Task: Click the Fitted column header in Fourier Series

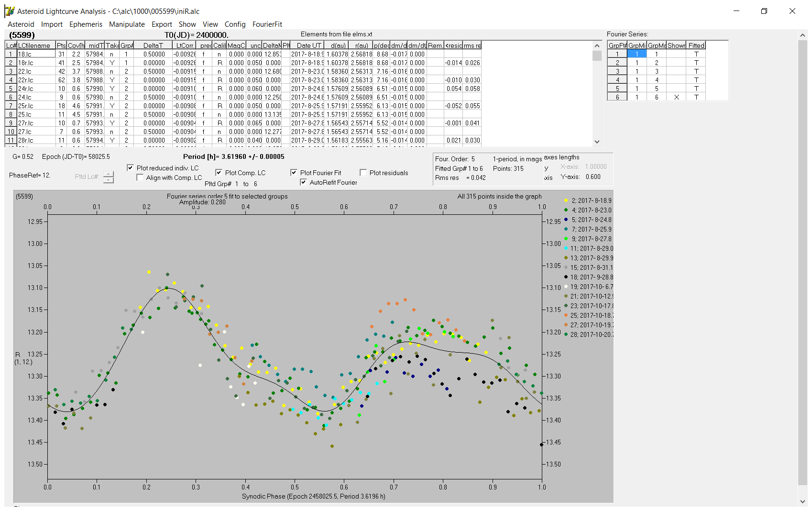Action: 696,45
